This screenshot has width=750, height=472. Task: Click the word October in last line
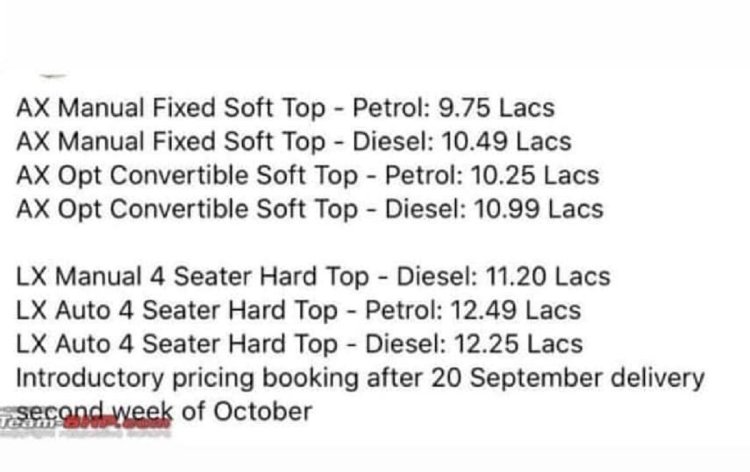(263, 411)
